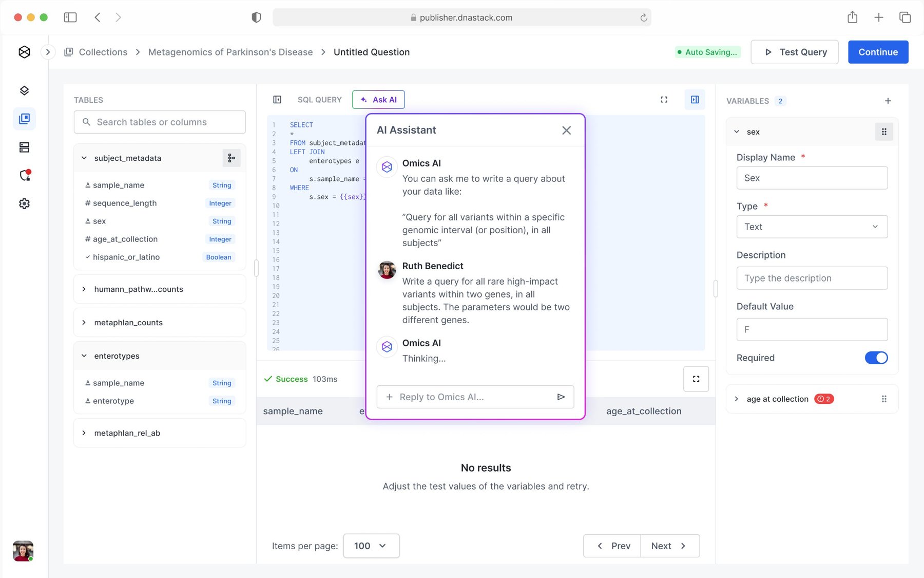Open Metagenomics of Parkinson's Disease breadcrumb
This screenshot has height=578, width=924.
(230, 52)
